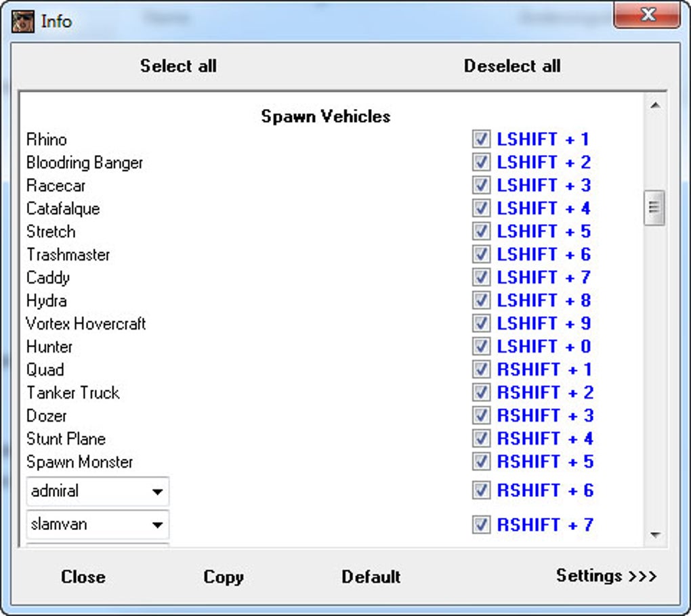Viewport: 691px width, 616px height.
Task: Toggle the Spawn Monster RSHIFT + 5 checkbox
Action: [481, 462]
